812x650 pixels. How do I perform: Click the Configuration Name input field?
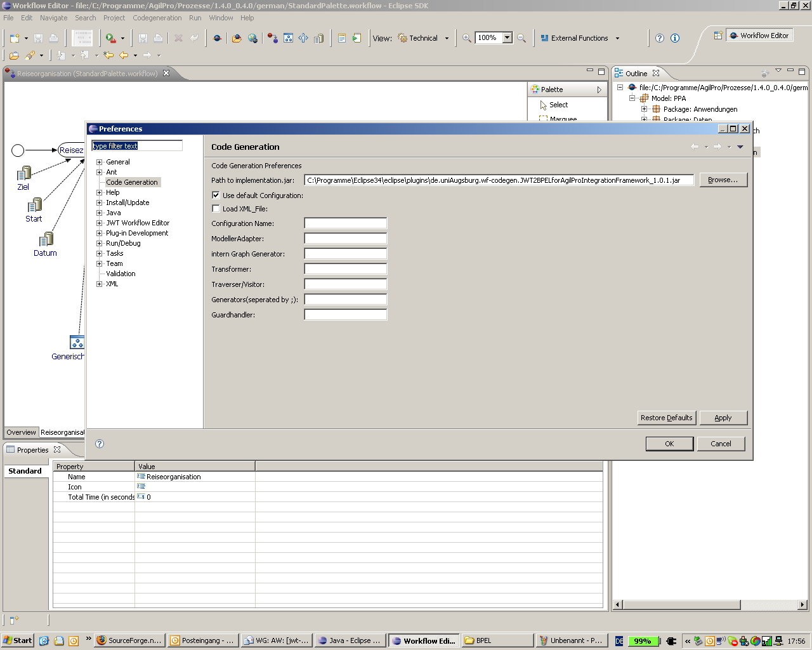point(345,223)
